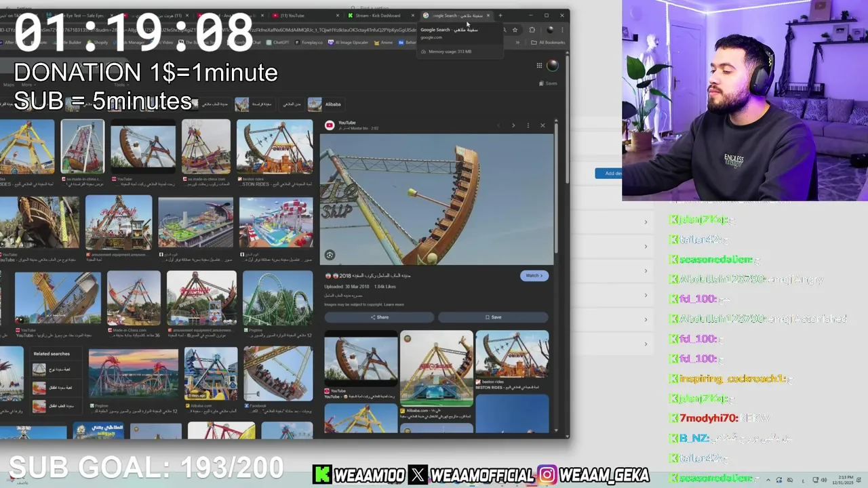The image size is (868, 488).
Task: Click YouTube source icon in image viewer
Action: [330, 125]
